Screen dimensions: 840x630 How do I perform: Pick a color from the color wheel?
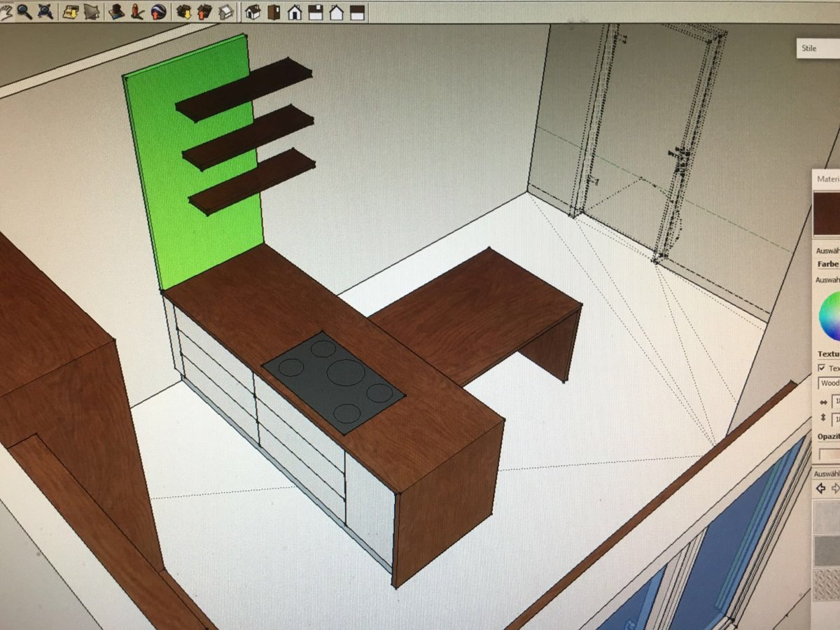tap(831, 316)
